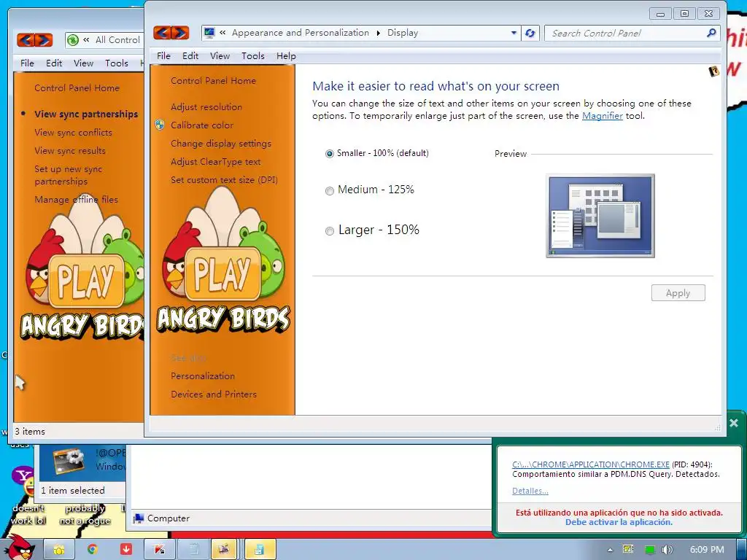Click View sync partnerships in rear window
The image size is (747, 560).
click(x=86, y=114)
